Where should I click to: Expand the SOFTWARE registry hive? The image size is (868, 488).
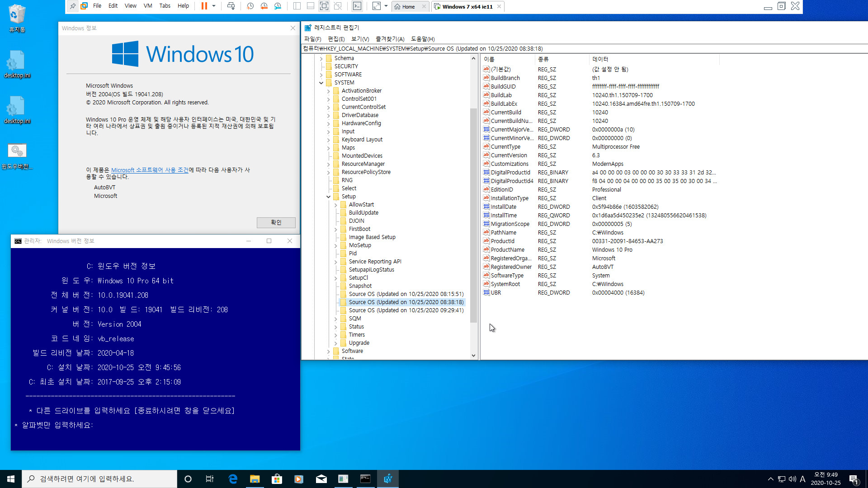tap(321, 75)
